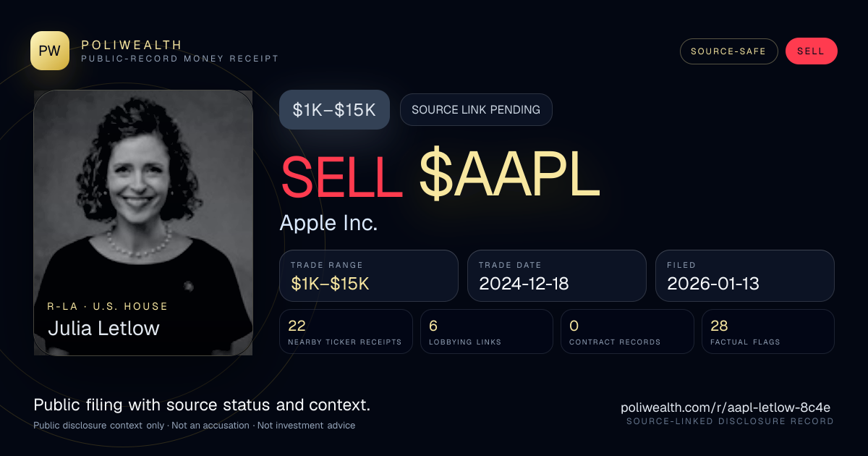The height and width of the screenshot is (456, 868).
Task: Select the 0 Contract Records tile
Action: pos(628,332)
